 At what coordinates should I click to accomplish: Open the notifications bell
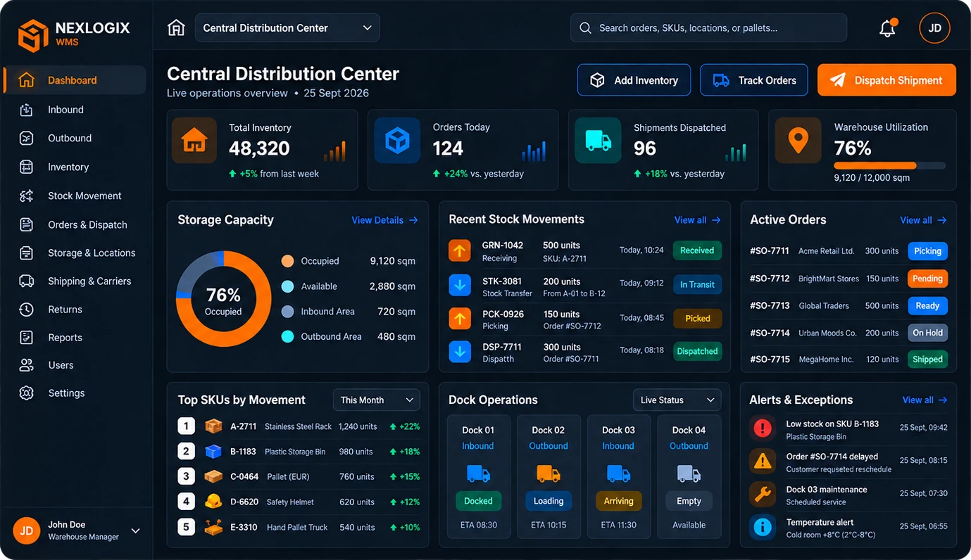coord(888,28)
